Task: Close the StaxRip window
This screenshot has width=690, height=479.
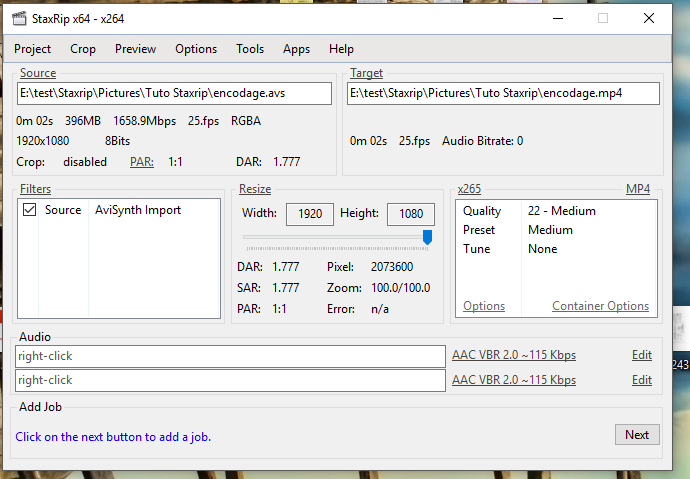Action: point(649,18)
